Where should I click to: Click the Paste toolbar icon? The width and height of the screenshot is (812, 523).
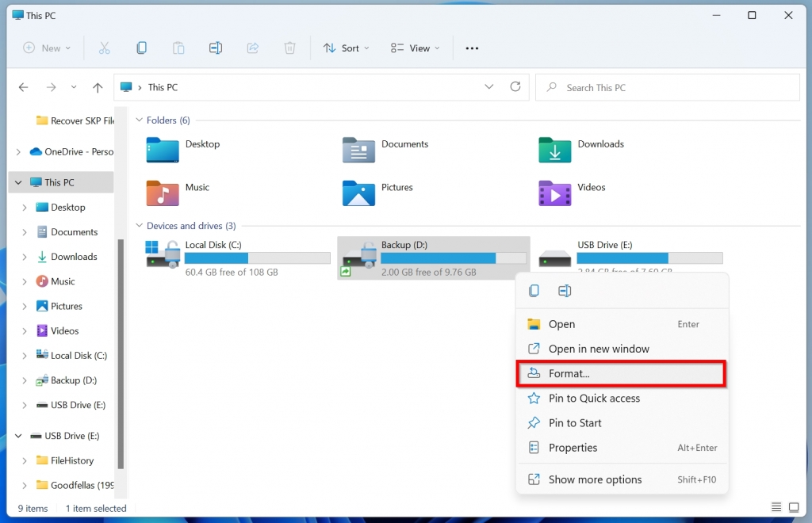point(178,48)
